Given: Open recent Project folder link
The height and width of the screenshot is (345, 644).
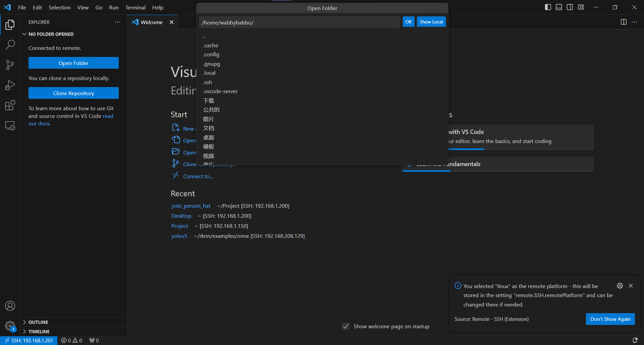Looking at the screenshot, I should point(179,226).
